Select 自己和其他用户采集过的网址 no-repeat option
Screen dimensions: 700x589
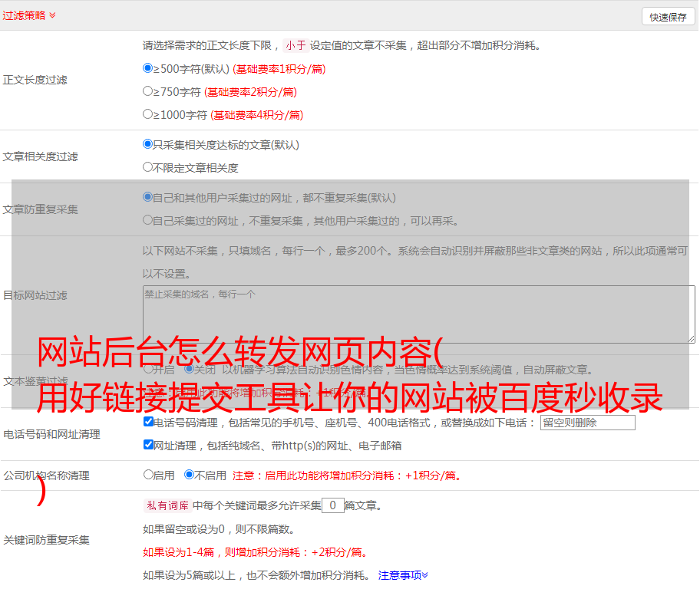coord(148,197)
